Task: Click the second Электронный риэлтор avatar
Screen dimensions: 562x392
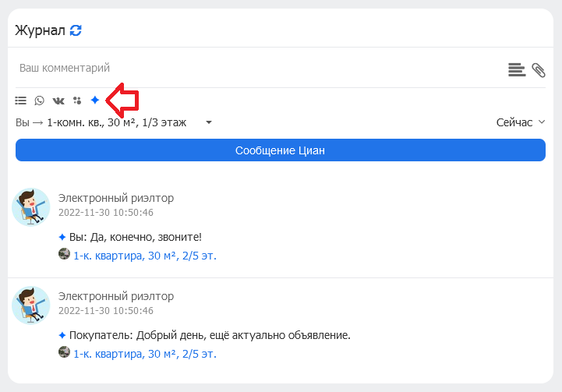Action: (x=31, y=305)
